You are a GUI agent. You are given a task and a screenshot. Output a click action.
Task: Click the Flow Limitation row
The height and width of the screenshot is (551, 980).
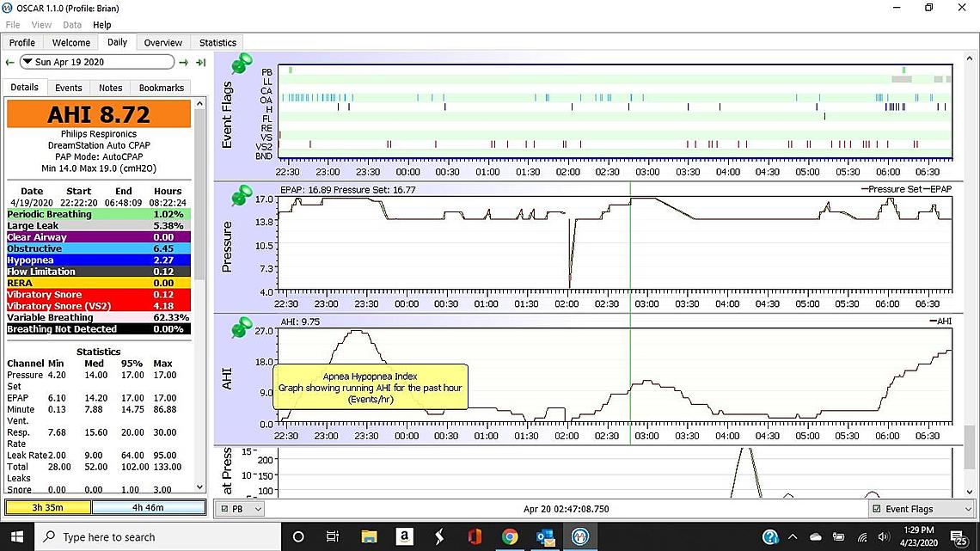(99, 272)
